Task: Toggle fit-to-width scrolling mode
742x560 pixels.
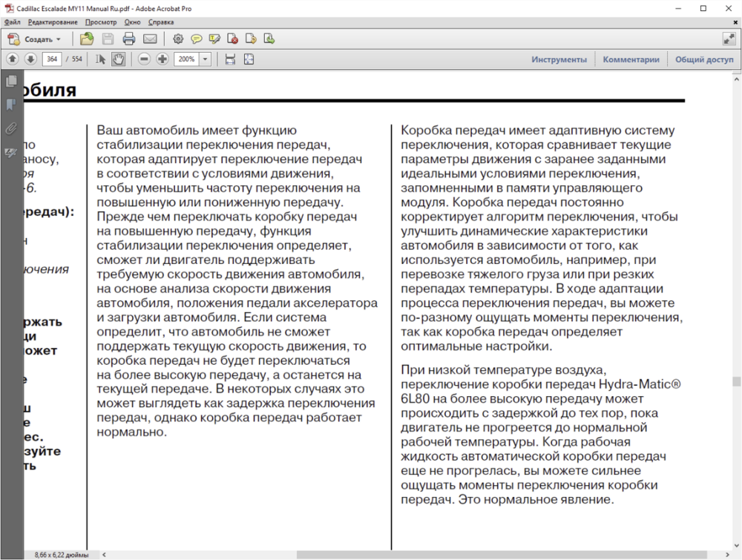Action: [x=230, y=59]
